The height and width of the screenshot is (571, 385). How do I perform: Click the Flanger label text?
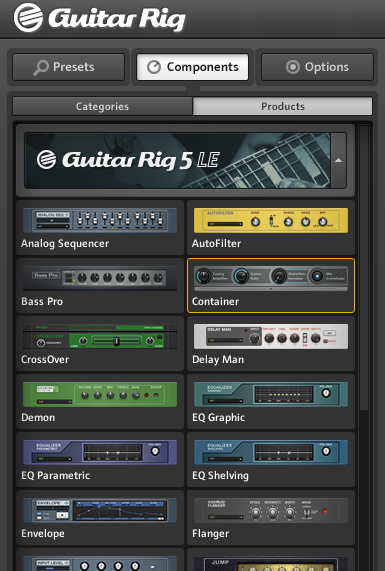211,533
